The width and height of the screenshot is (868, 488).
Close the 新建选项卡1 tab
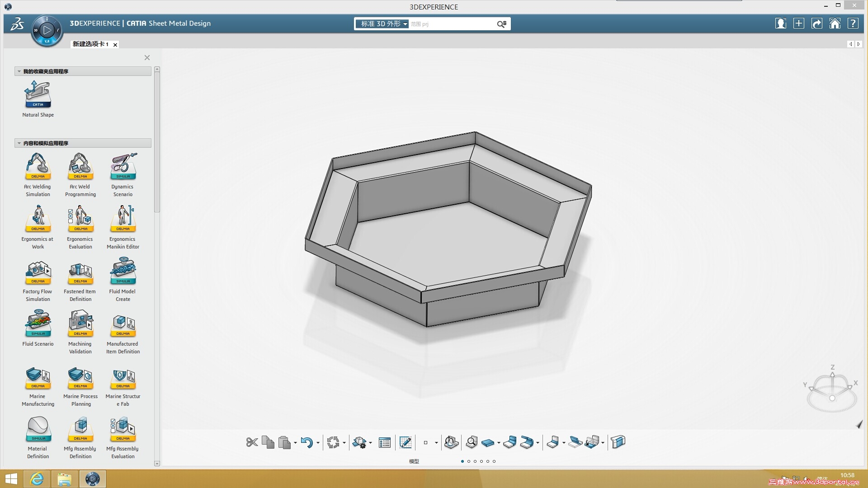115,45
